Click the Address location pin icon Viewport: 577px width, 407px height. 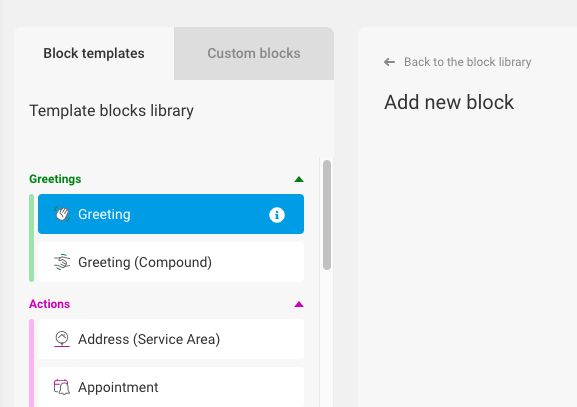[62, 339]
